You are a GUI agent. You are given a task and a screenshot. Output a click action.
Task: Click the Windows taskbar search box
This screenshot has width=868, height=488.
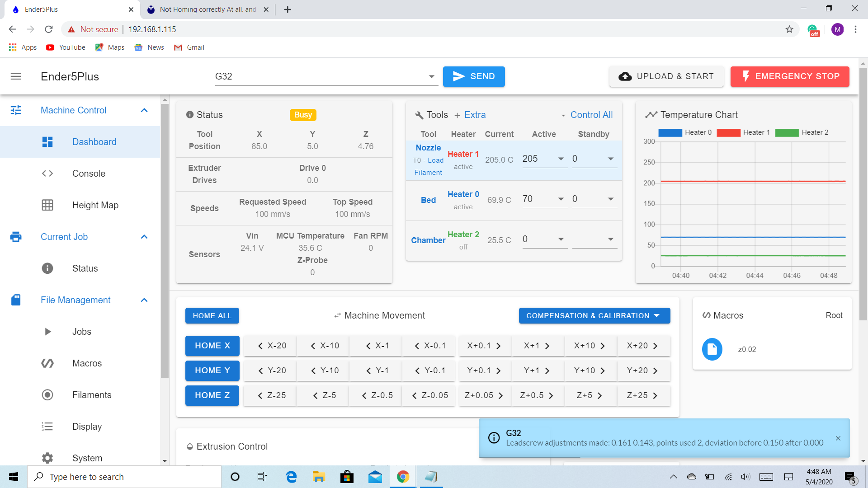[124, 477]
